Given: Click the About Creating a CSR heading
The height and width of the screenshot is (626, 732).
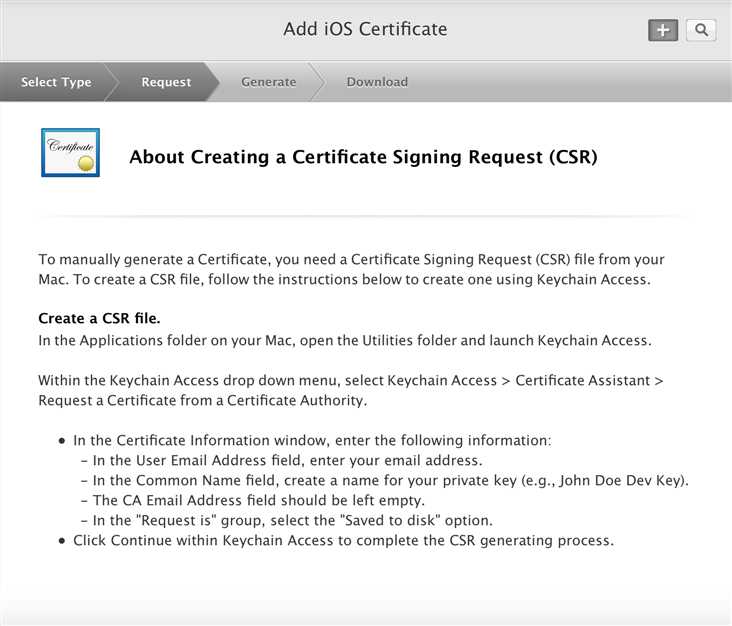Looking at the screenshot, I should click(x=363, y=157).
